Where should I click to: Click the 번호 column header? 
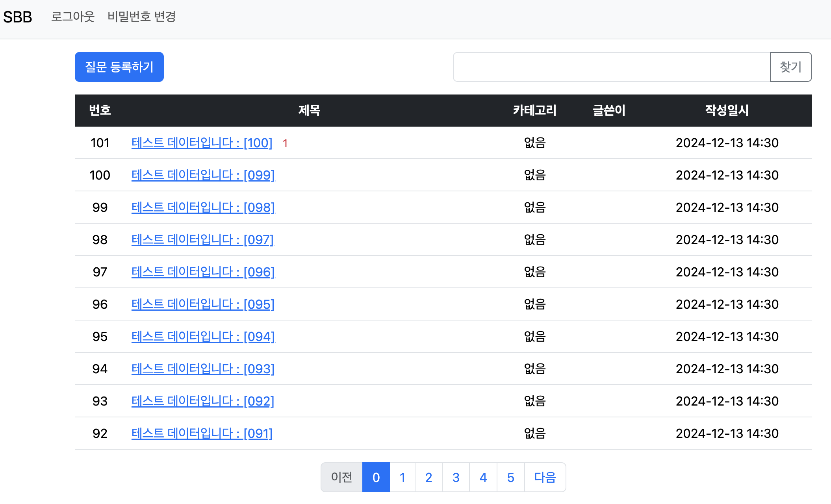[100, 110]
